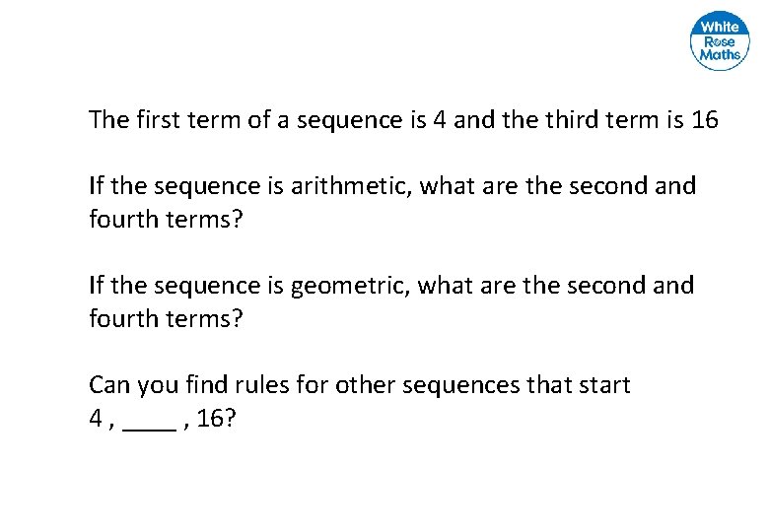Click the word "Rose" in the logo
This screenshot has height=532, width=769.
[x=720, y=41]
